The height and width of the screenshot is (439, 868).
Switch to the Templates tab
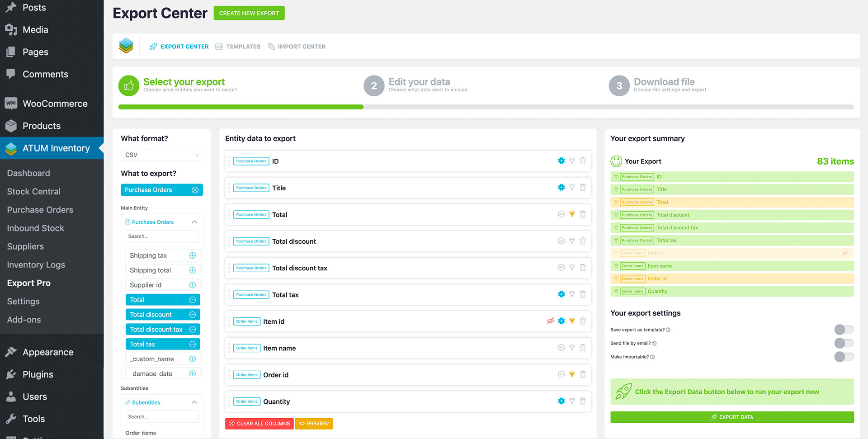pos(238,47)
